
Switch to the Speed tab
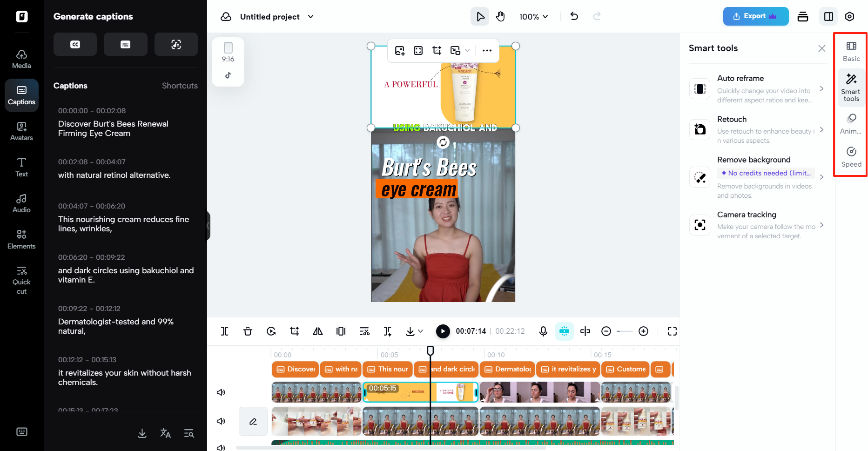tap(851, 157)
